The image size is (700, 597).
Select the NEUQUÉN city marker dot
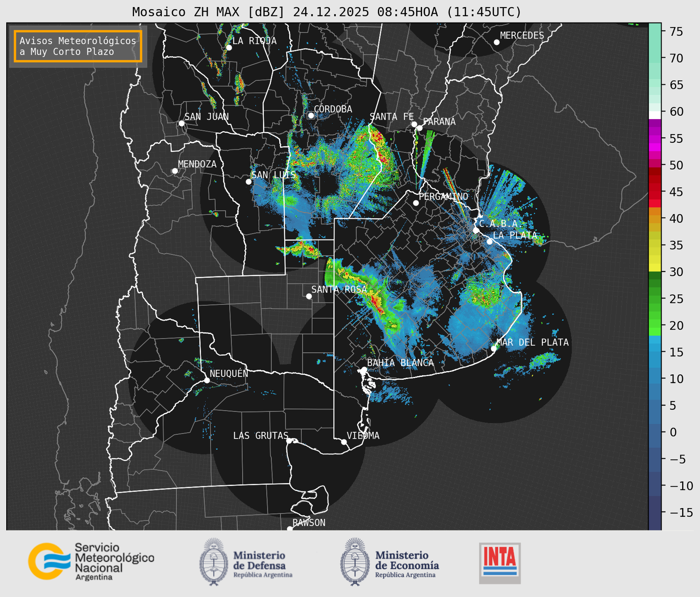(207, 380)
